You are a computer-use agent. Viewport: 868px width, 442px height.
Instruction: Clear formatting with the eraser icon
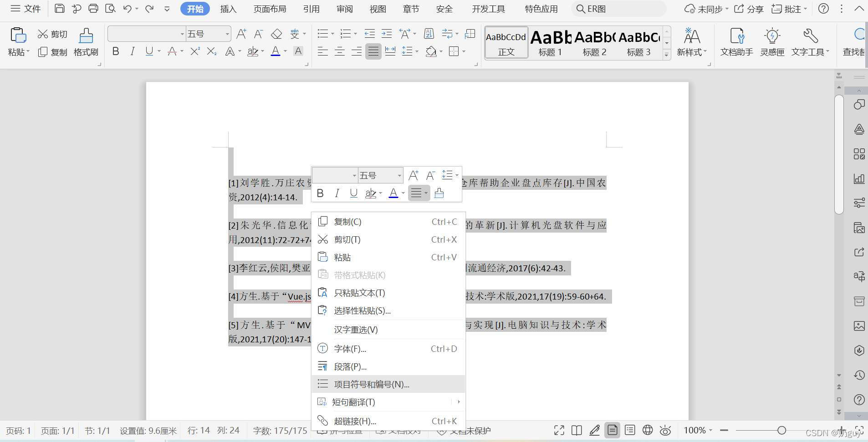point(276,34)
